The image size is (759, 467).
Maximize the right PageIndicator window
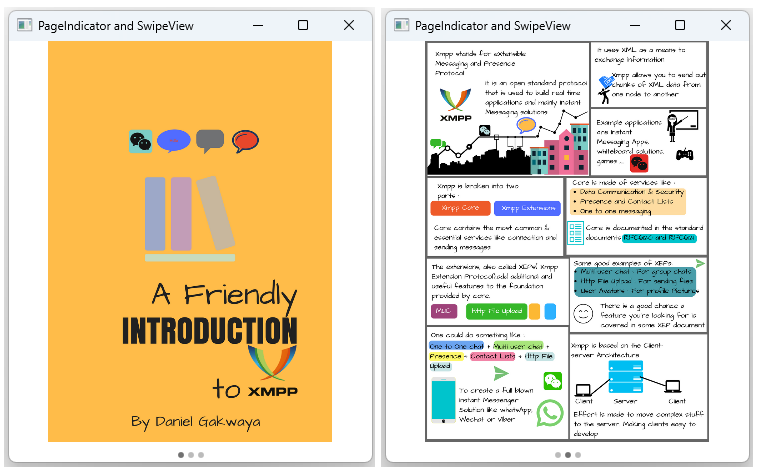(x=680, y=25)
